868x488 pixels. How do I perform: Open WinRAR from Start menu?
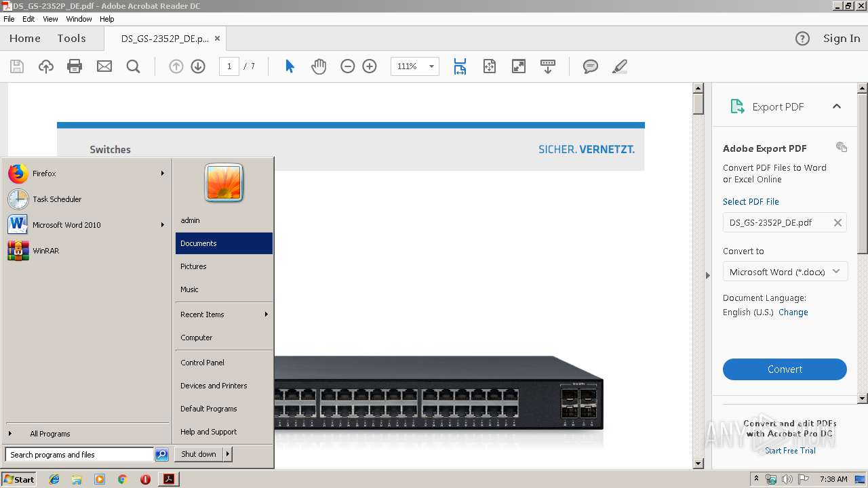pyautogui.click(x=87, y=251)
